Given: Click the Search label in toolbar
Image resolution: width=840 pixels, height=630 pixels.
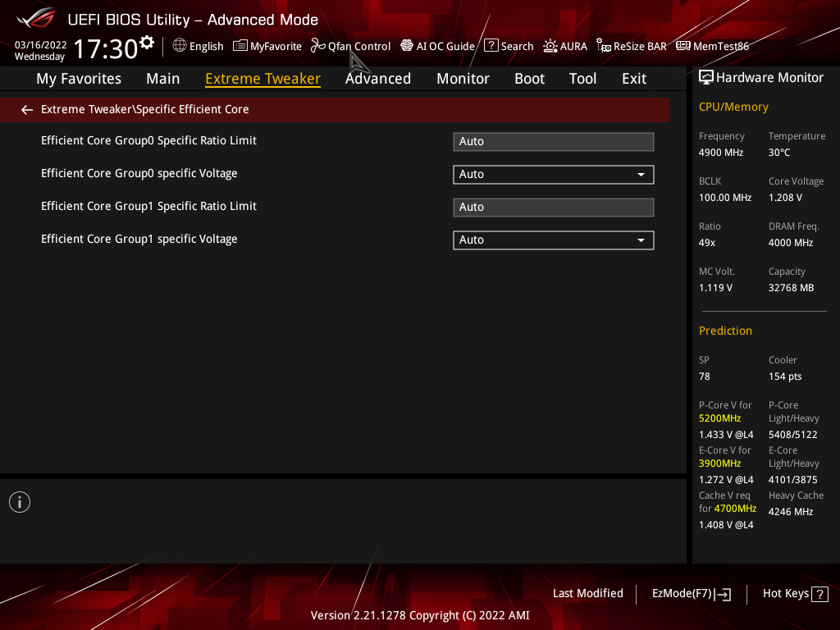Looking at the screenshot, I should click(x=517, y=46).
